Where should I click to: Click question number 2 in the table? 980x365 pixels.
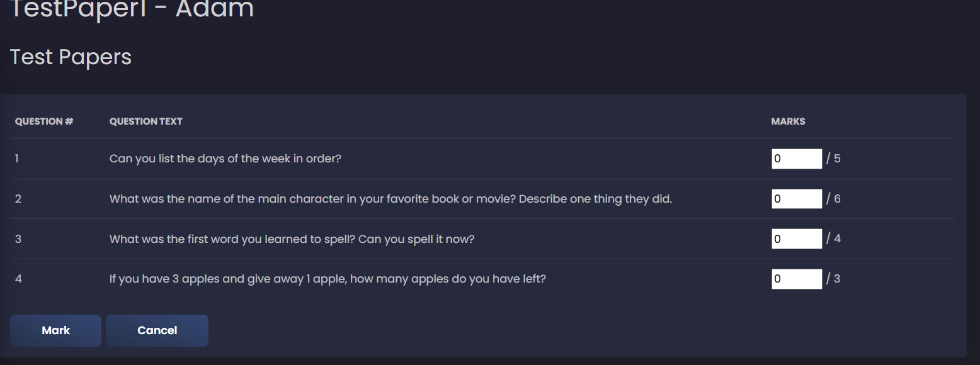(18, 199)
